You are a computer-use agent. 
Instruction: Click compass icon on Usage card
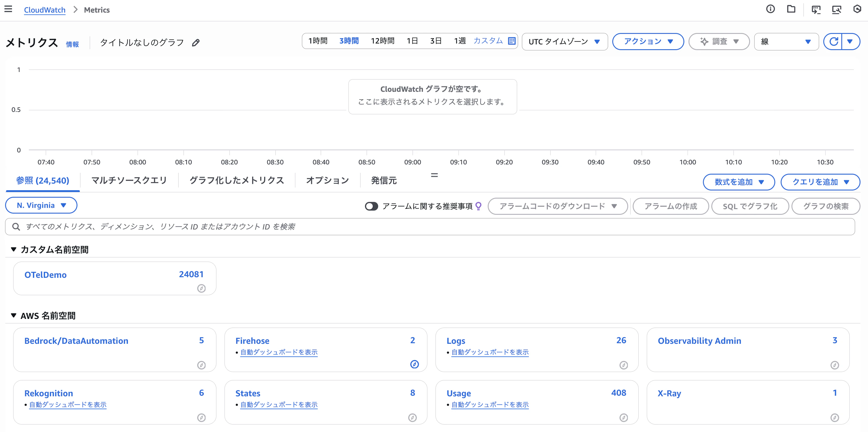coord(624,418)
